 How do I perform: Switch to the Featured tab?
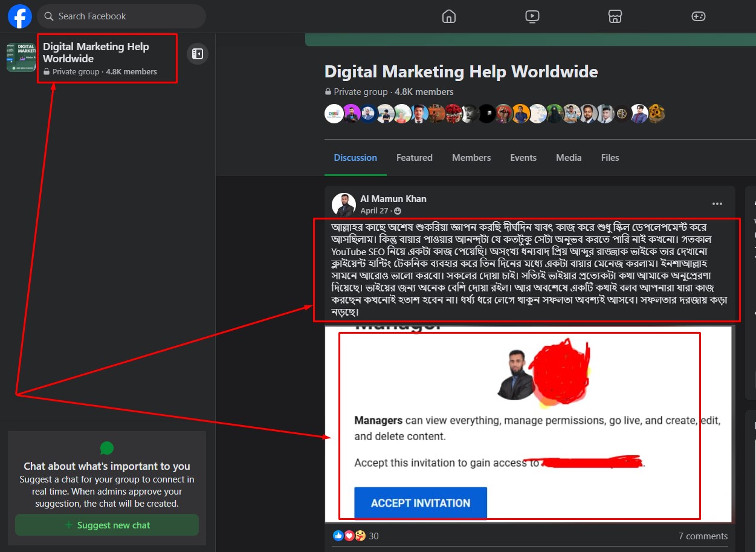(x=415, y=158)
